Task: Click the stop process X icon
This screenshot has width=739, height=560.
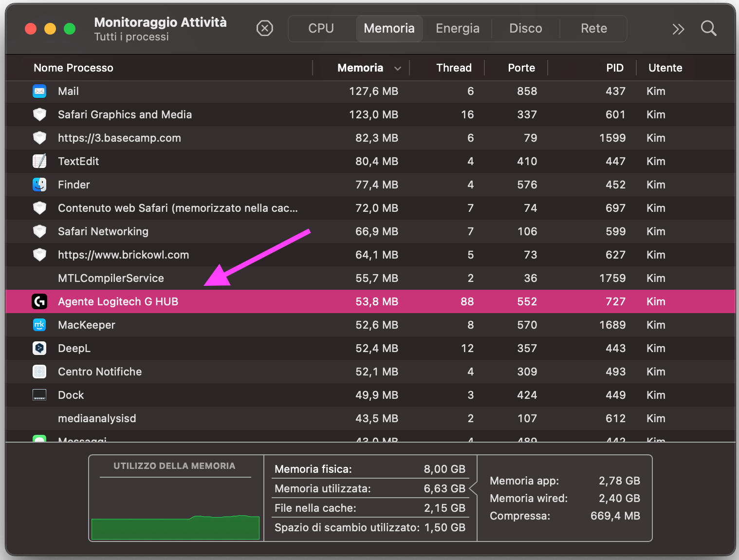Action: (265, 29)
